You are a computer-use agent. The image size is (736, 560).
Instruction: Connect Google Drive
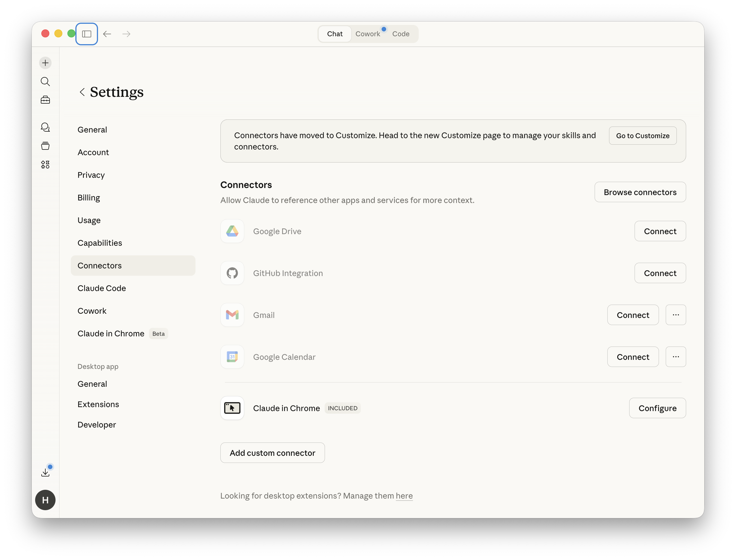[x=660, y=231]
